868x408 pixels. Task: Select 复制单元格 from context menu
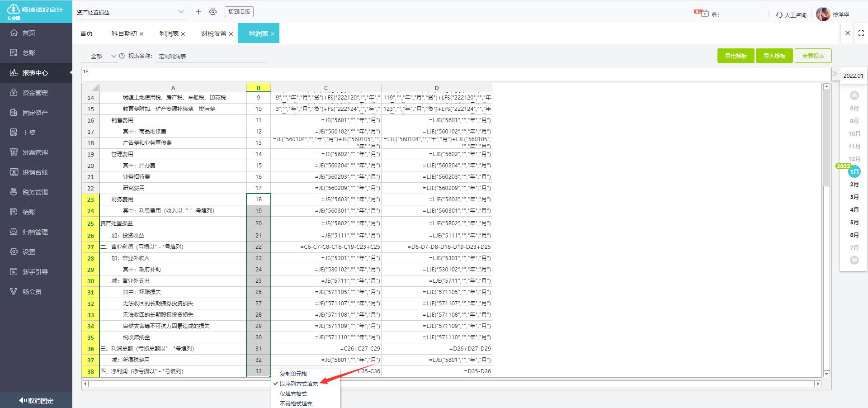click(x=293, y=374)
